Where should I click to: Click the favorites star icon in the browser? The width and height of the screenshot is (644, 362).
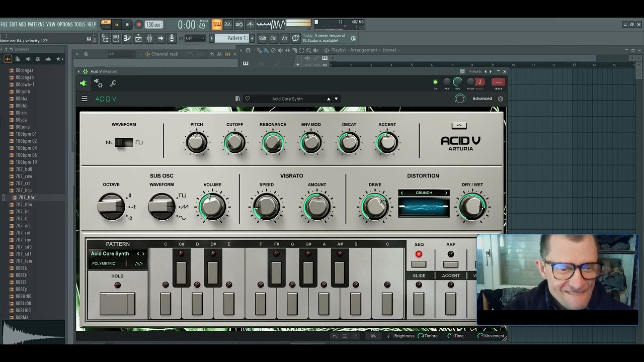pyautogui.click(x=58, y=59)
